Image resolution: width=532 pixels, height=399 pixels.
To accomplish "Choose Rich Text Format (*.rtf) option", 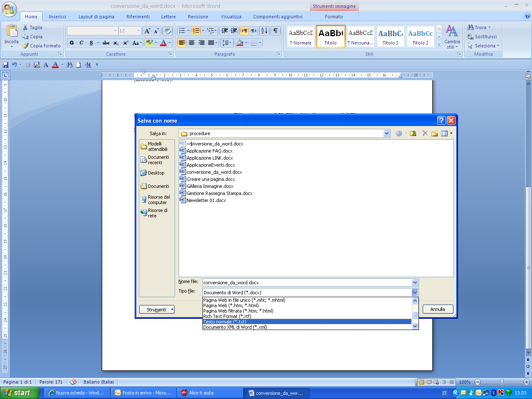I will (x=307, y=316).
